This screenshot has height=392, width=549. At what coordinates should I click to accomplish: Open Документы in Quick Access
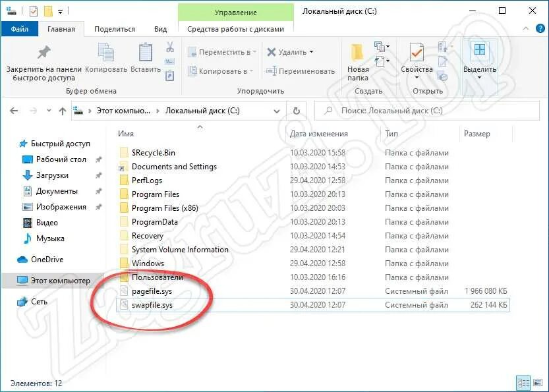[x=57, y=191]
